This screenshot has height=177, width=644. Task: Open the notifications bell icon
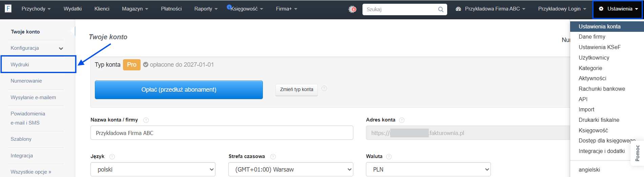tap(352, 9)
